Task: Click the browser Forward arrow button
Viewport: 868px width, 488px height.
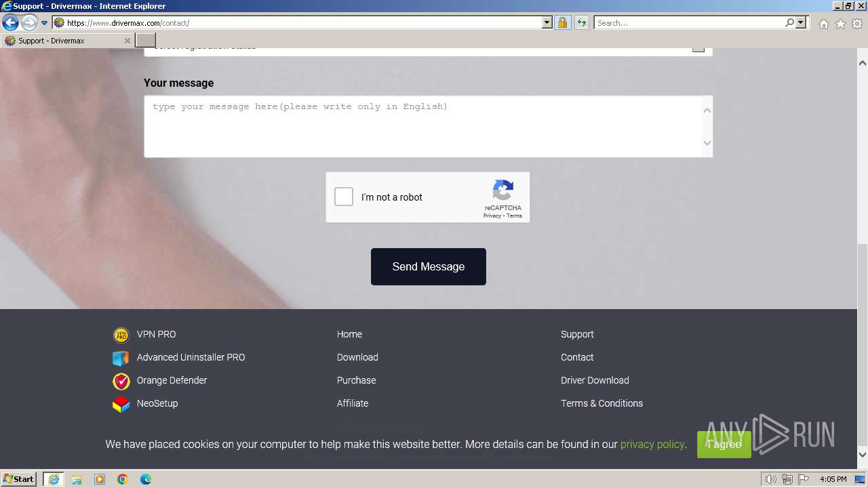Action: [29, 23]
